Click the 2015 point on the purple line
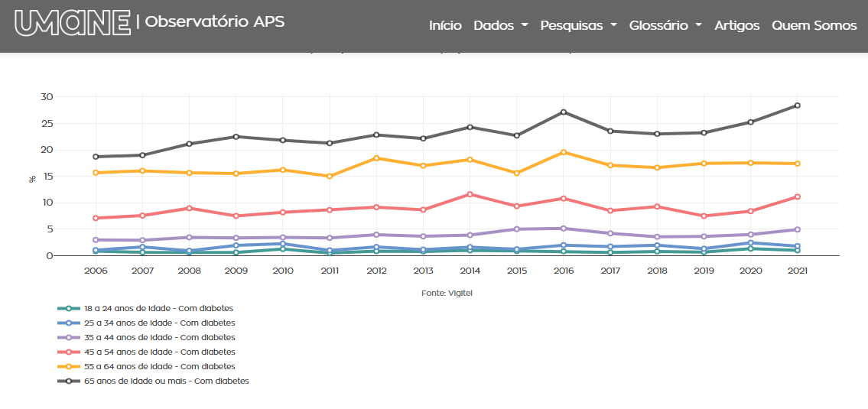 [516, 229]
